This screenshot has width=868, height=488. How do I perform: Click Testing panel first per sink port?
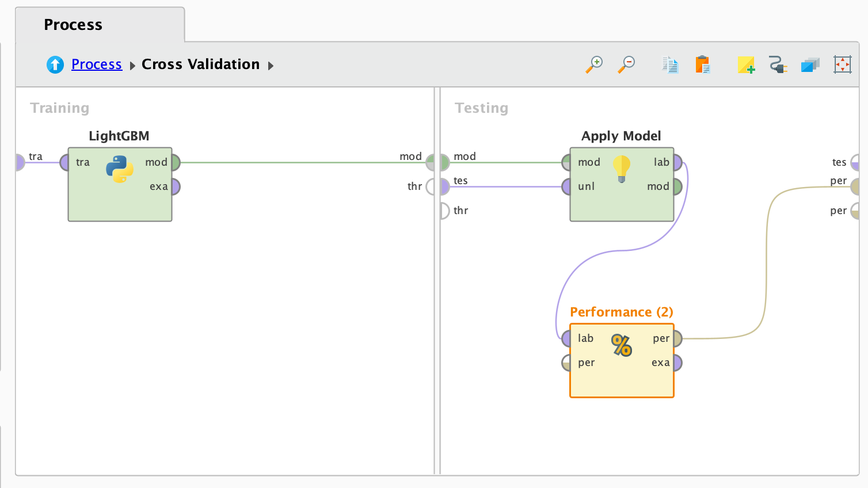[855, 186]
